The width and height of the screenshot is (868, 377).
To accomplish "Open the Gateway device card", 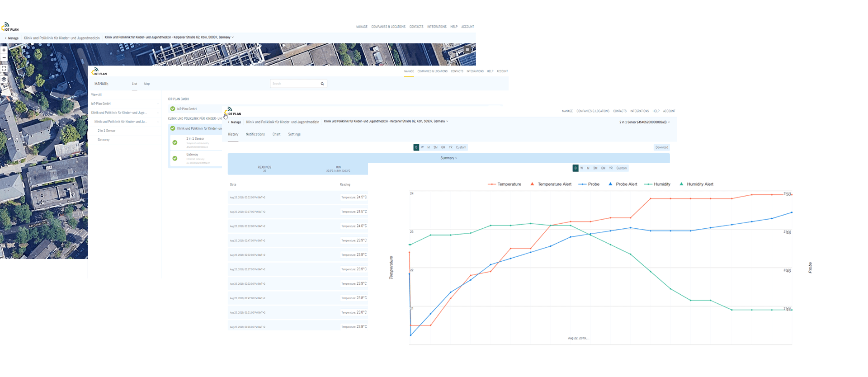I will (x=196, y=158).
